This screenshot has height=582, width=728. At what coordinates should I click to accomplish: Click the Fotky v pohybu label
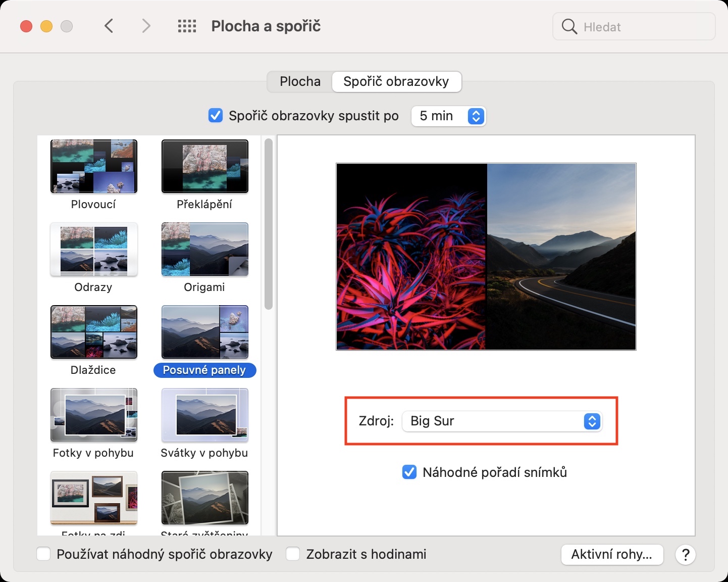[x=93, y=453]
